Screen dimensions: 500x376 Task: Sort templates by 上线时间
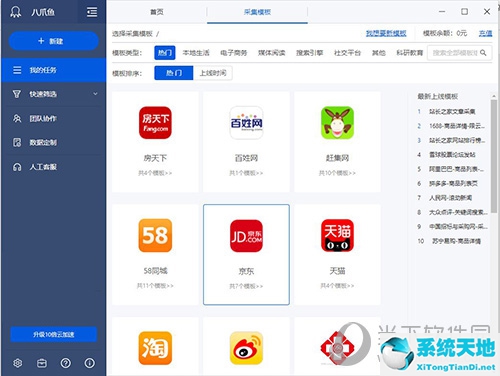click(x=213, y=73)
